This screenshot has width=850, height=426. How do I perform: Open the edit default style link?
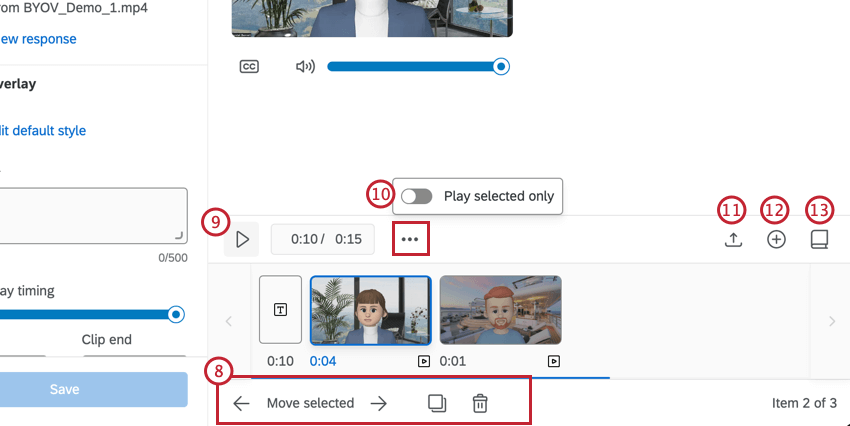43,131
